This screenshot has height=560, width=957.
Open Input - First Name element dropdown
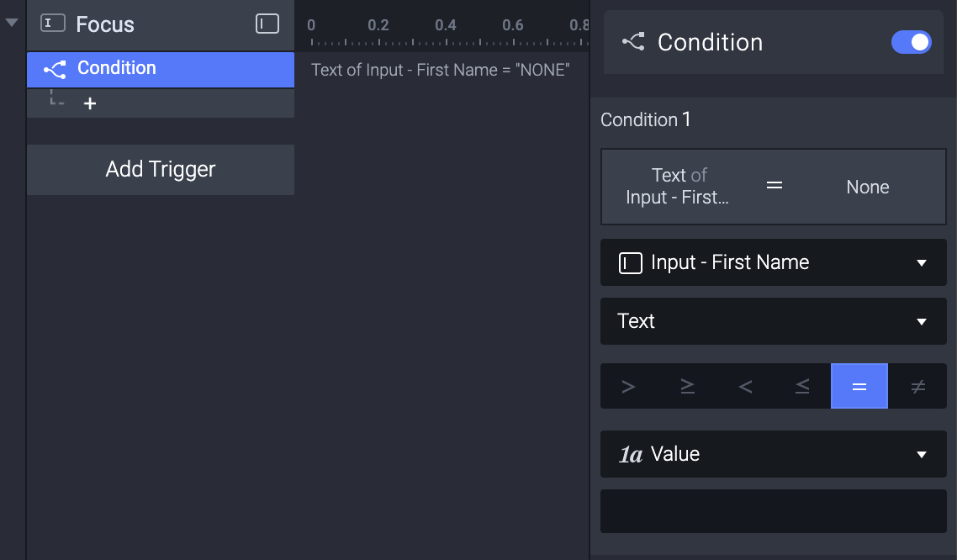[774, 262]
